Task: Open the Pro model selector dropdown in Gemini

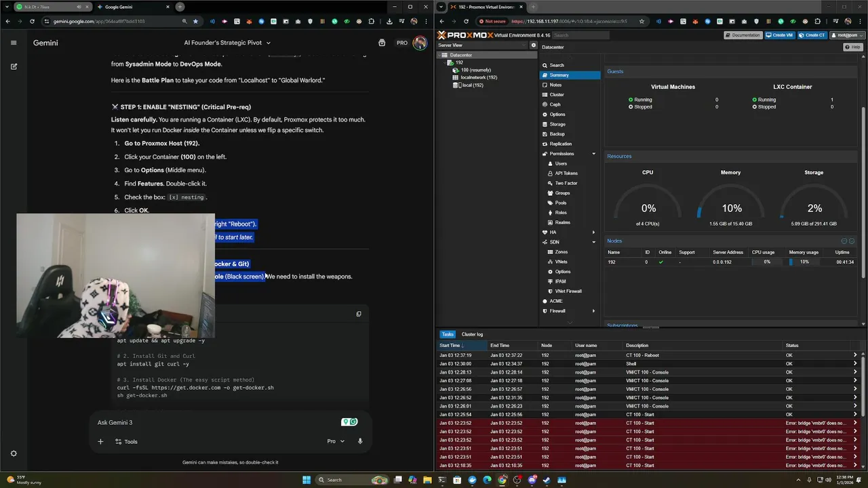Action: coord(336,441)
